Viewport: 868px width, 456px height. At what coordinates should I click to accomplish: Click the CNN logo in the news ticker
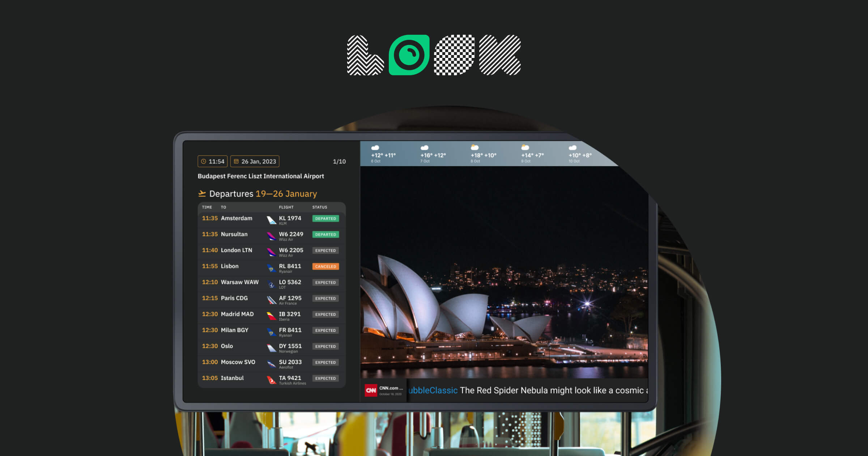[371, 390]
